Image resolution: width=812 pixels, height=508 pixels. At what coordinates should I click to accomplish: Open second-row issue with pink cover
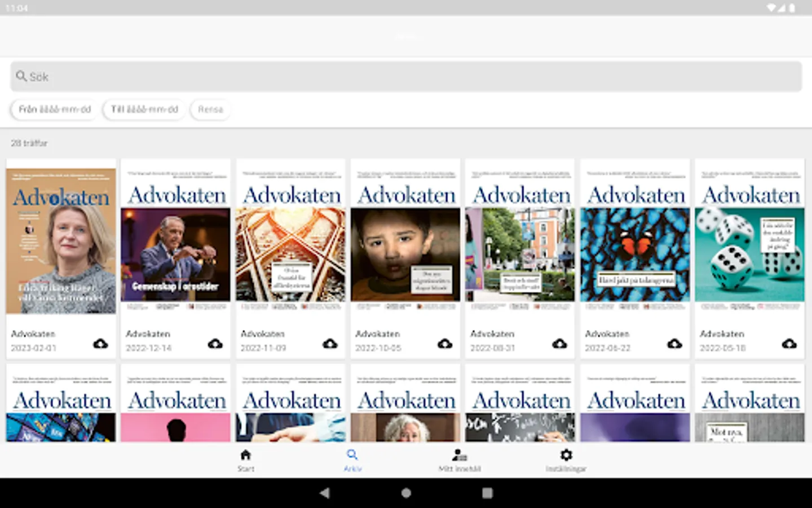175,403
